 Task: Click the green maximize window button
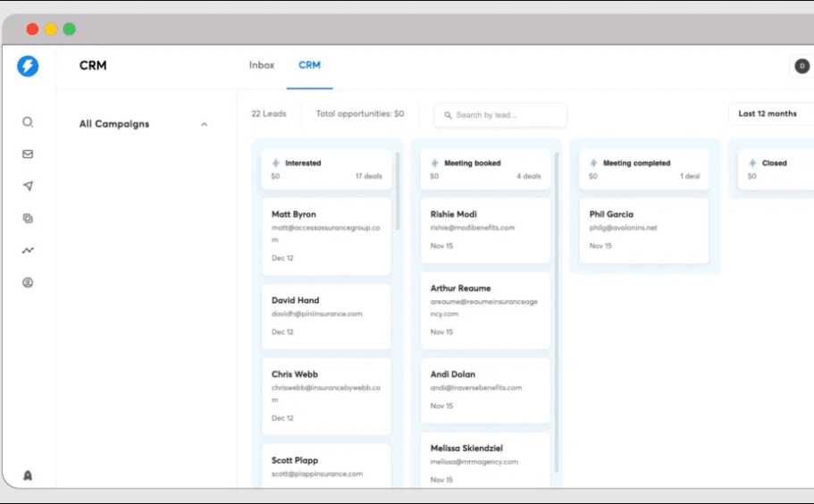pyautogui.click(x=69, y=29)
